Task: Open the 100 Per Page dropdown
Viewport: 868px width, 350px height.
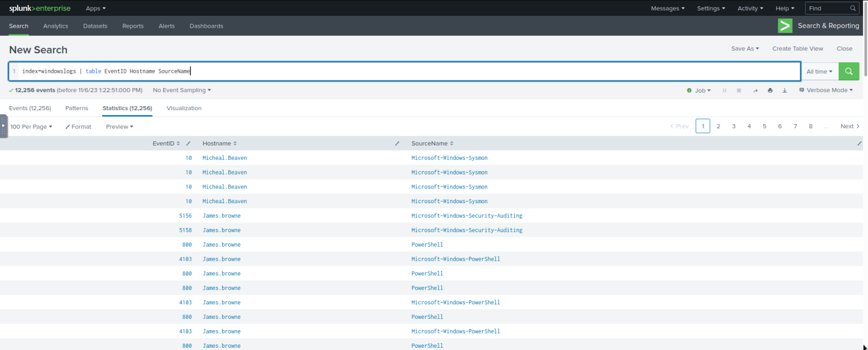Action: (31, 126)
